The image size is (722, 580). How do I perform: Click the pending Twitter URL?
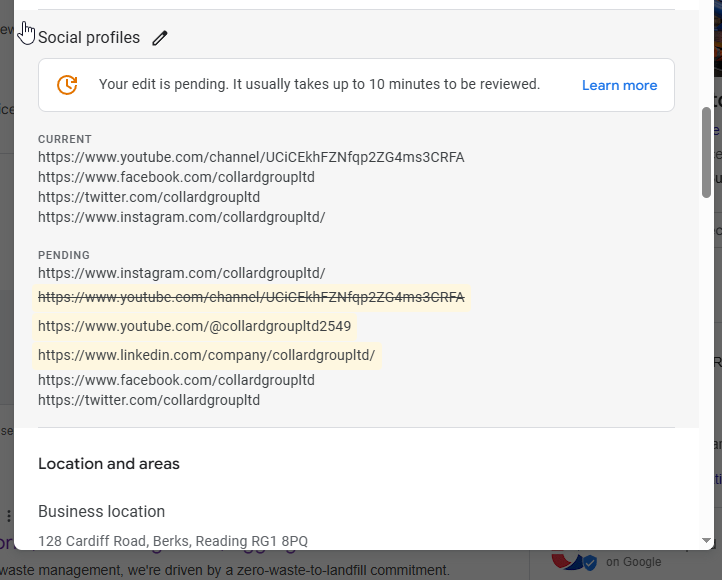pos(149,400)
